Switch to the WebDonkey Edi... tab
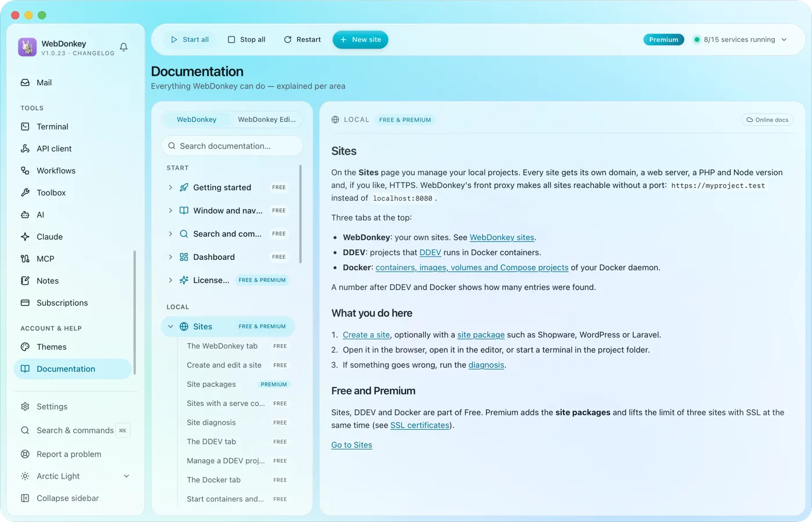812x522 pixels. point(267,119)
